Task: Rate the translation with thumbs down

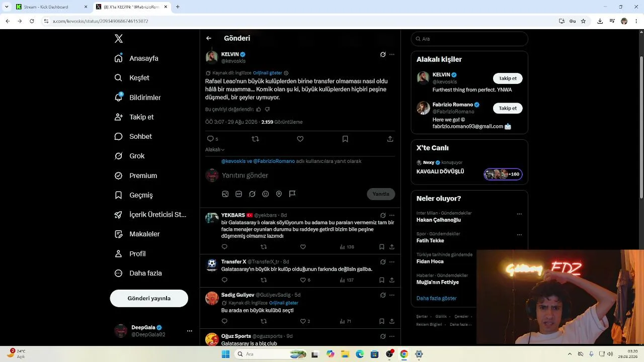Action: (268, 109)
